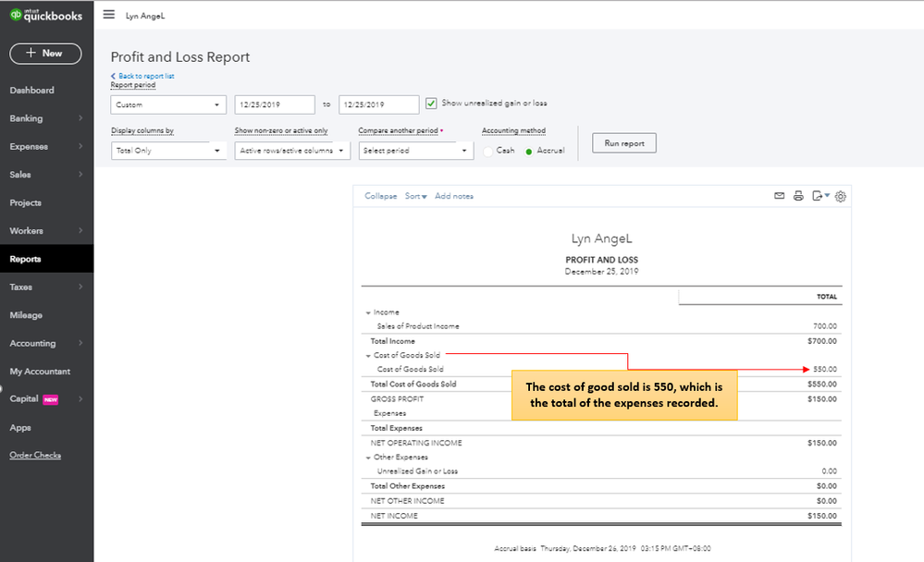The image size is (924, 562).
Task: Click the NET OPERATING INCOME label
Action: [416, 443]
